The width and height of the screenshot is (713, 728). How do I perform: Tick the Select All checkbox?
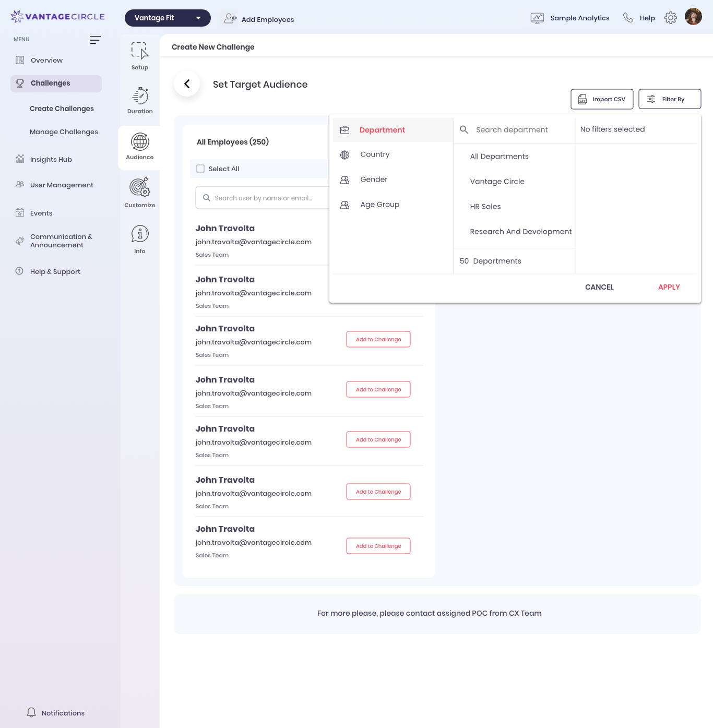(200, 169)
